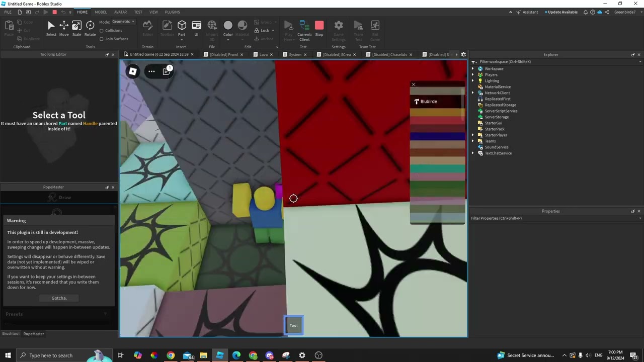Undock the Properties panel
The height and width of the screenshot is (362, 644).
coord(633,211)
